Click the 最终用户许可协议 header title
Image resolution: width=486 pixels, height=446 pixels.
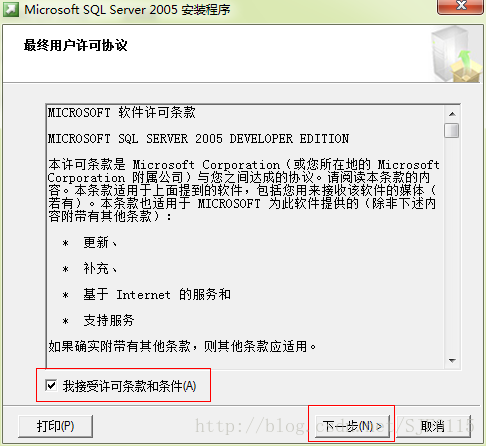pos(76,45)
